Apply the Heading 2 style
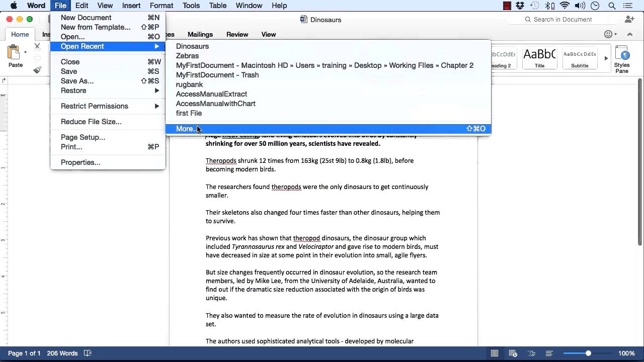Screen dimensions: 644x362 point(504,58)
